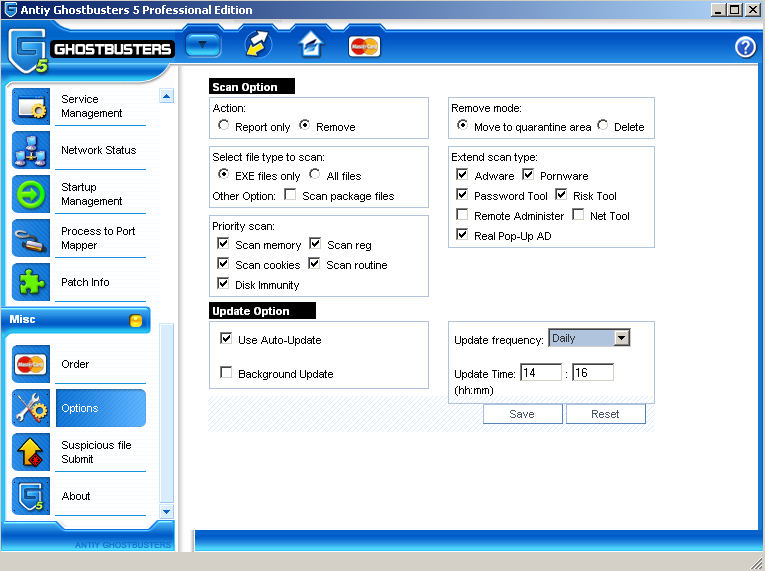Toggle the Adware checkbox
Viewport: 765px width, 571px height.
click(x=462, y=174)
